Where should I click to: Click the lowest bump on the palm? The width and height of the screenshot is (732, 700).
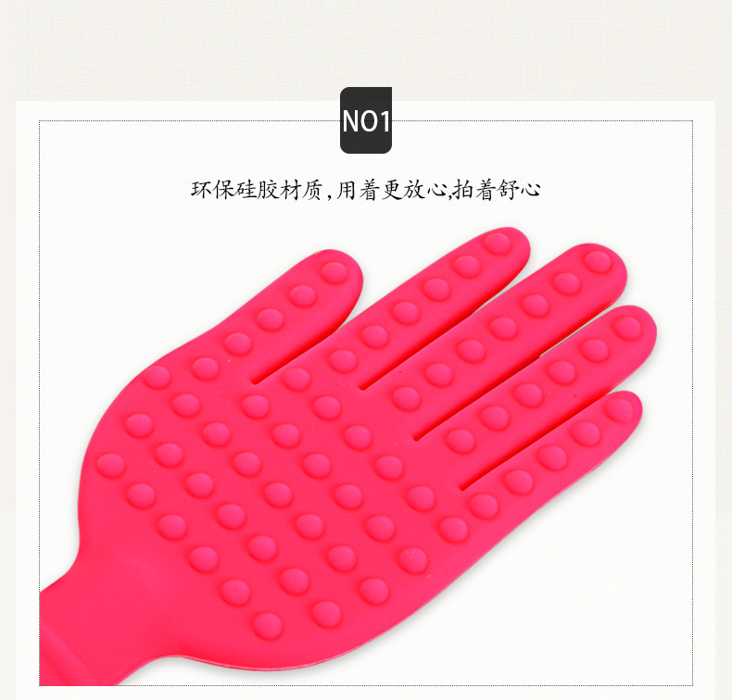[267, 626]
